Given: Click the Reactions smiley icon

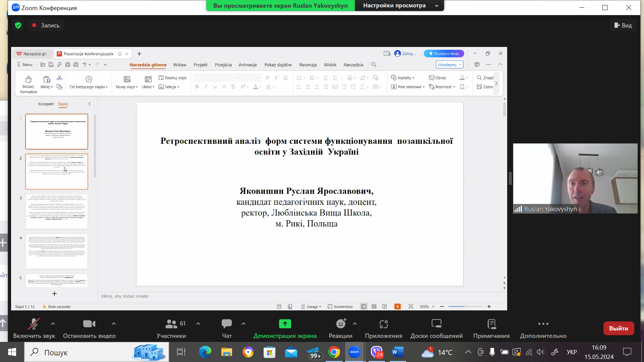Looking at the screenshot, I should (341, 324).
